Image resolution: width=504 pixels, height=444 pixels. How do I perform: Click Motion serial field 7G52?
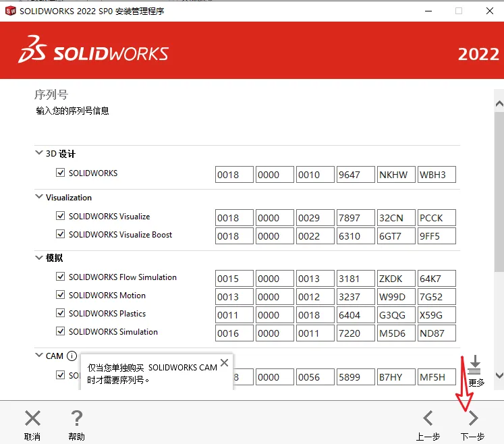(437, 297)
